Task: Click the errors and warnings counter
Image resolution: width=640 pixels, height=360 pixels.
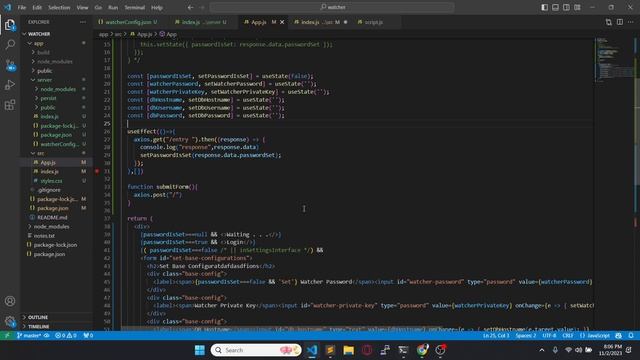Action: pyautogui.click(x=66, y=336)
